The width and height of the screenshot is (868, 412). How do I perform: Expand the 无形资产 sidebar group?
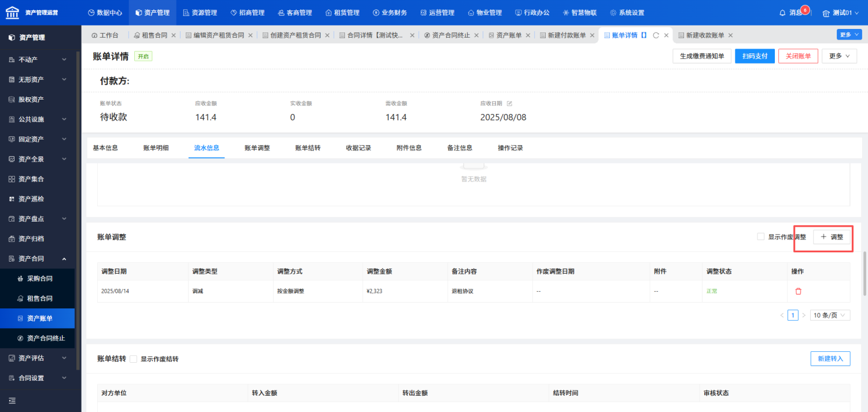[x=37, y=79]
